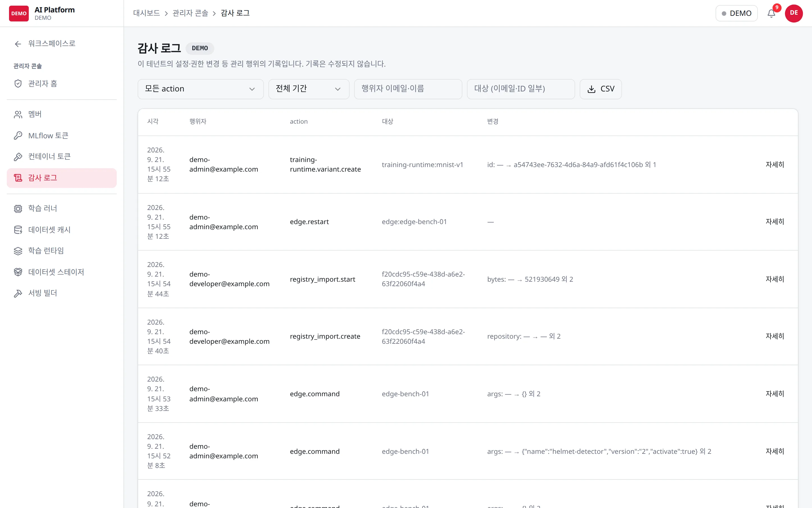This screenshot has height=508, width=812.
Task: Click the key icon for 컨테이너 토큰
Action: click(x=18, y=157)
